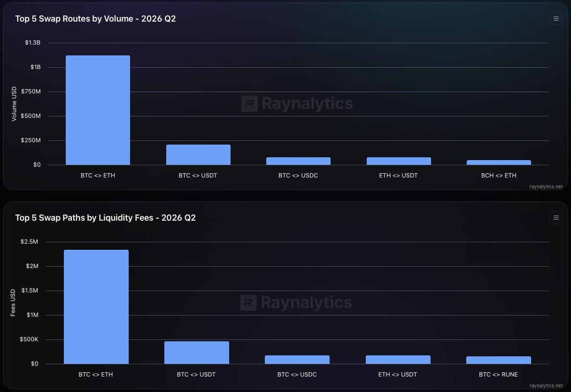Screen dimensions: 571x392
Task: Click the BCH <> ETH bar in the volume chart
Action: tap(499, 162)
